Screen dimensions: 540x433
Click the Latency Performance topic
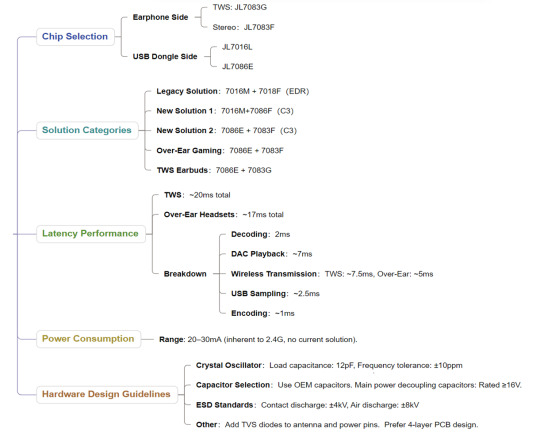tap(90, 234)
